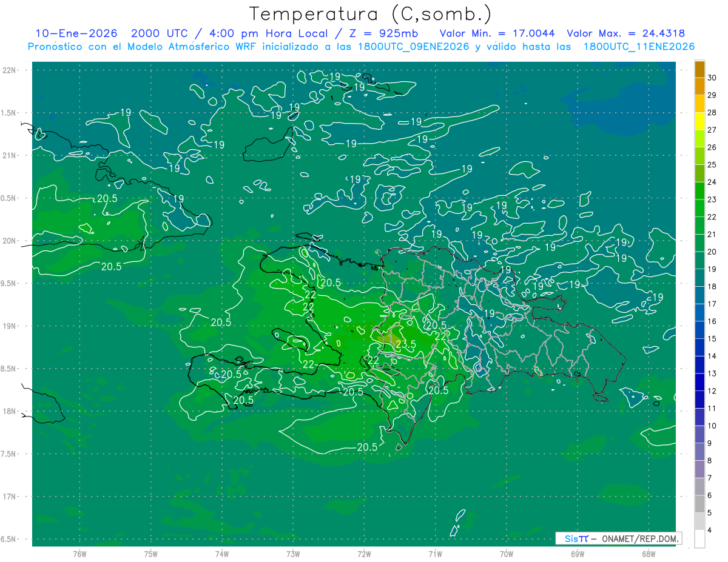
Task: Click the legend value '20'
Action: pos(712,252)
